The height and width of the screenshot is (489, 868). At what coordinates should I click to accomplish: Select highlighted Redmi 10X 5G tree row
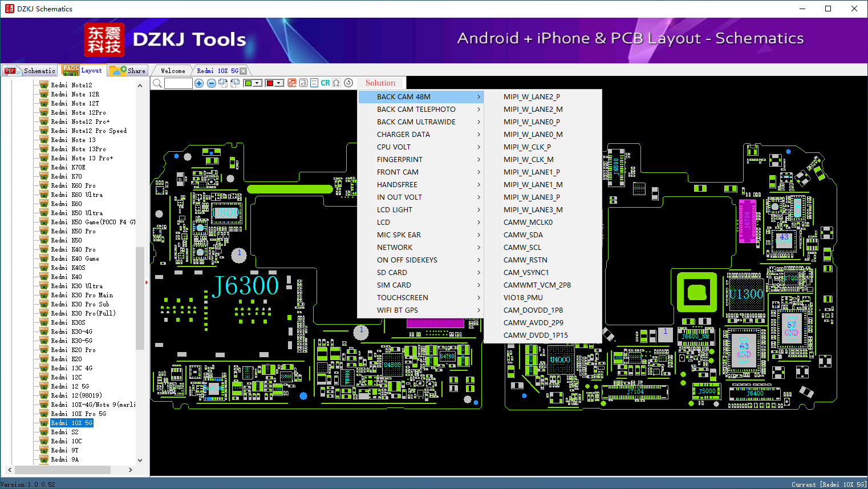click(x=71, y=423)
